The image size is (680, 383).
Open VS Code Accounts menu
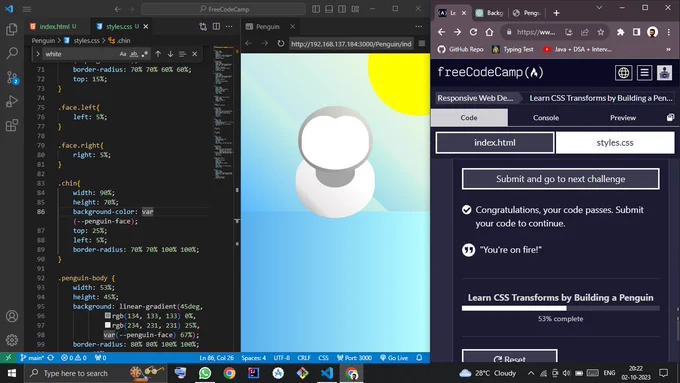point(12,316)
